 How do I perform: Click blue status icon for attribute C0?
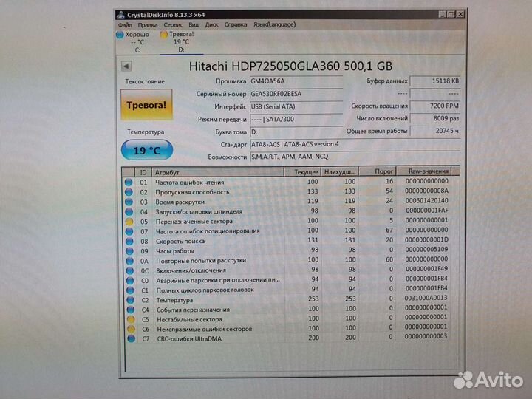[130, 281]
